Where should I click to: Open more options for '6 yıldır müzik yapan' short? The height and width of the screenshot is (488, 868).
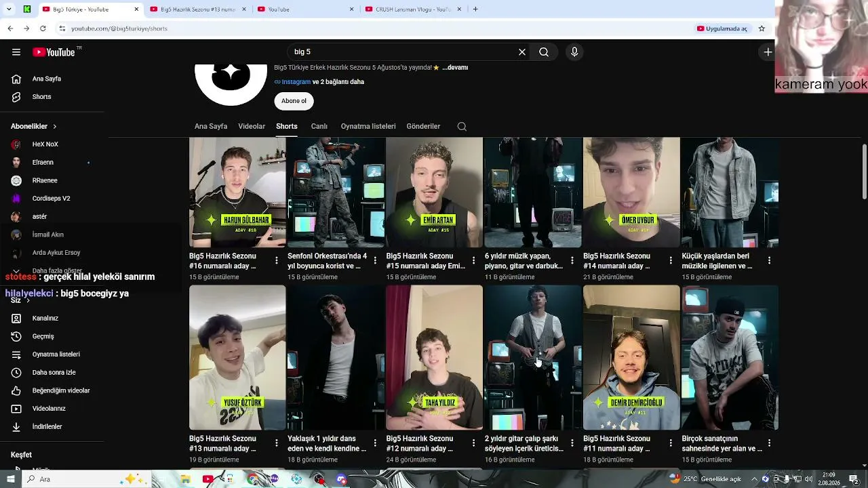(572, 261)
